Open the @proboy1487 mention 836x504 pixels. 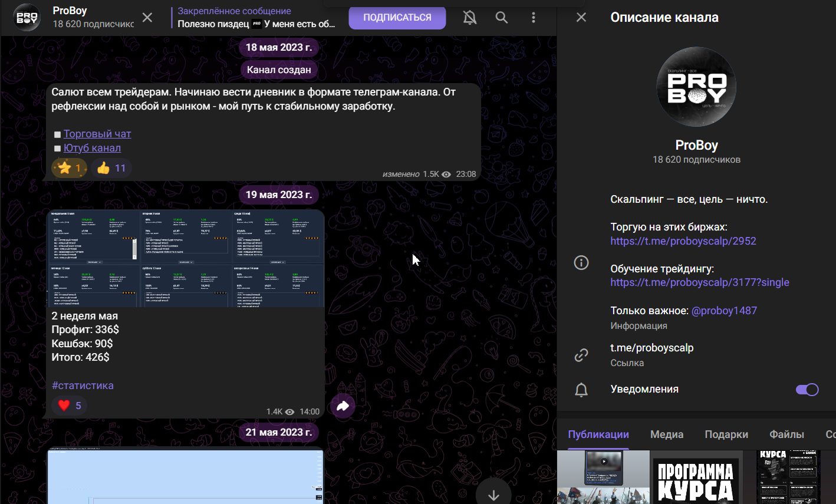pos(724,311)
